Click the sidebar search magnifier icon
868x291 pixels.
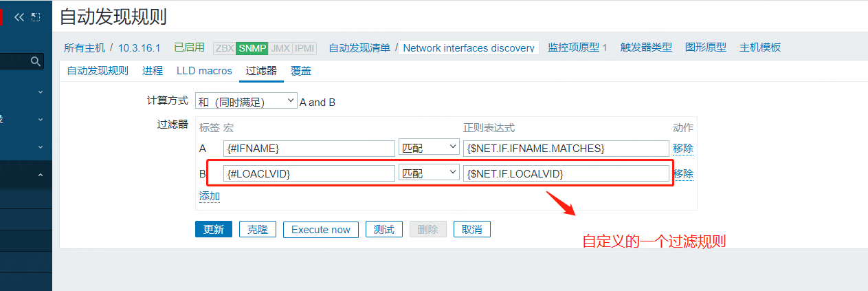point(36,62)
